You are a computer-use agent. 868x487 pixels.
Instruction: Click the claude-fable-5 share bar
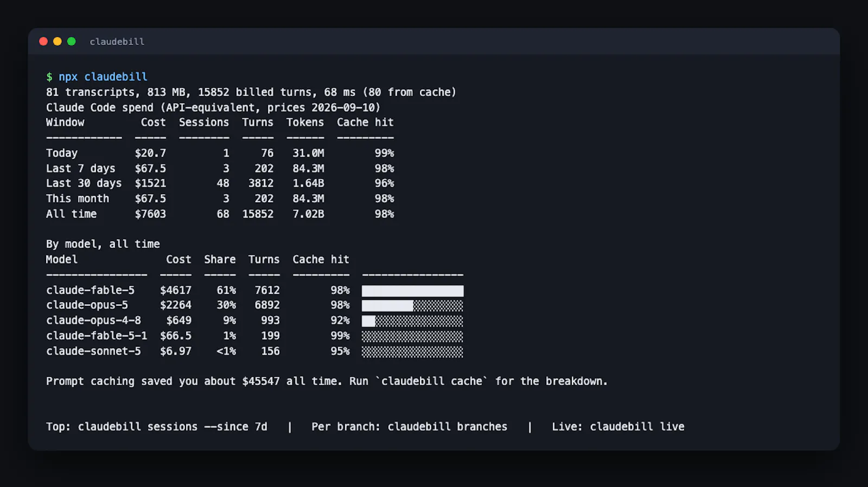point(413,291)
